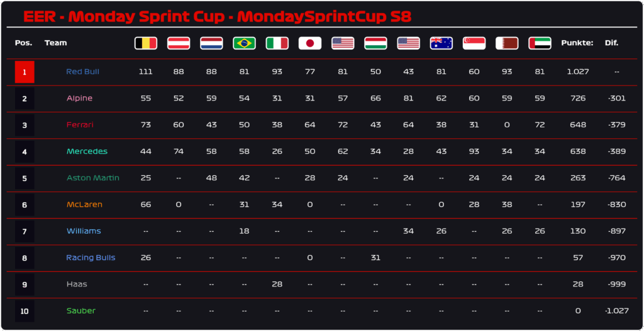Viewport: 644px width, 331px height.
Task: Click Red Bull's total 1.027 points
Action: (x=577, y=72)
